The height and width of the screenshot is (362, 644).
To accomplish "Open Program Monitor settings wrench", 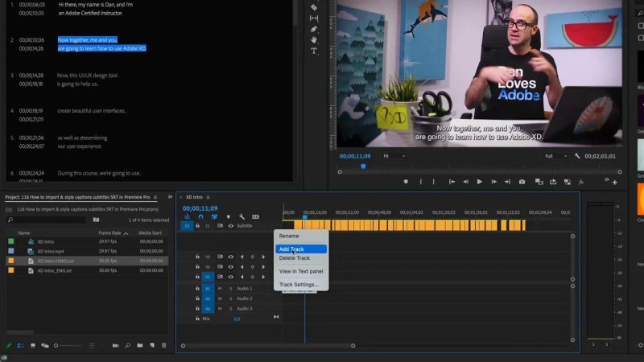I will [577, 156].
